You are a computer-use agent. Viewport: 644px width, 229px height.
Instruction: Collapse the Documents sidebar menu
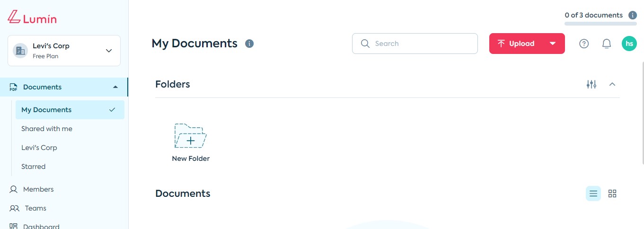(115, 87)
